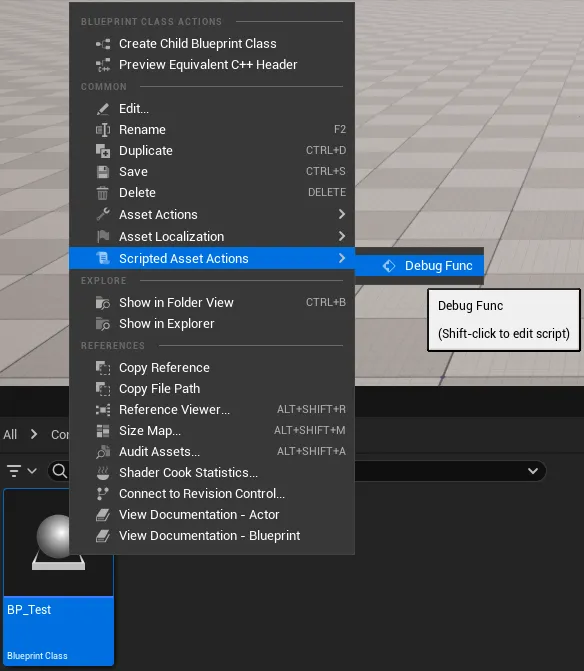The image size is (584, 671).
Task: Click the Shader Cook Statistics icon
Action: point(103,472)
